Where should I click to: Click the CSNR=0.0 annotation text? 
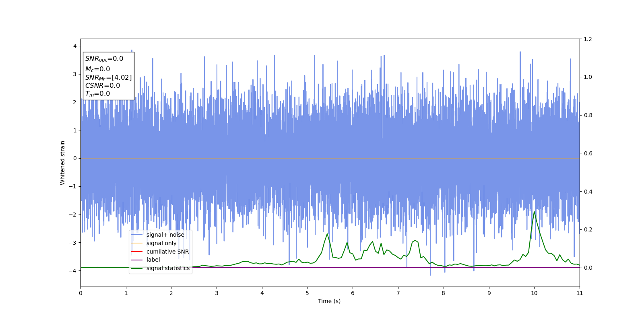[103, 85]
